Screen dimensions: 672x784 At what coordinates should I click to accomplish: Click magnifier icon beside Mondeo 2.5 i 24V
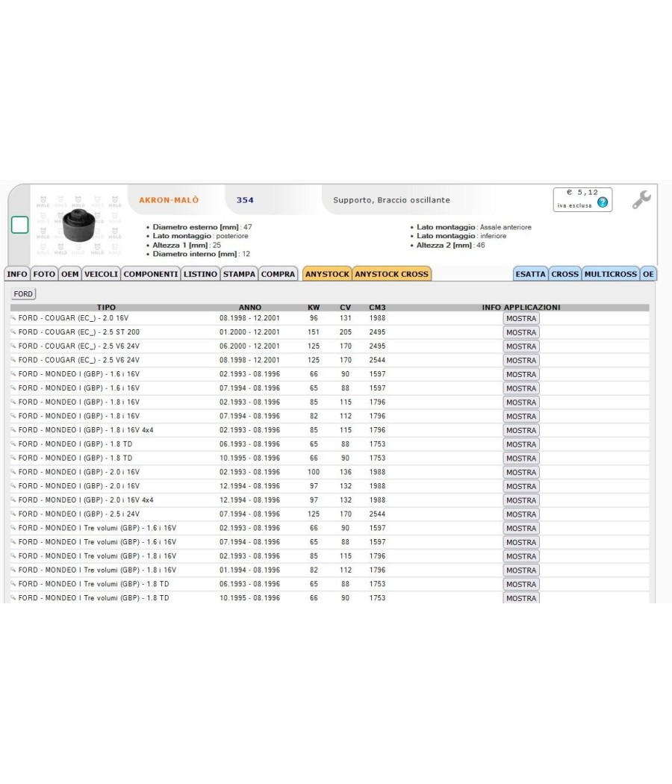pos(13,514)
